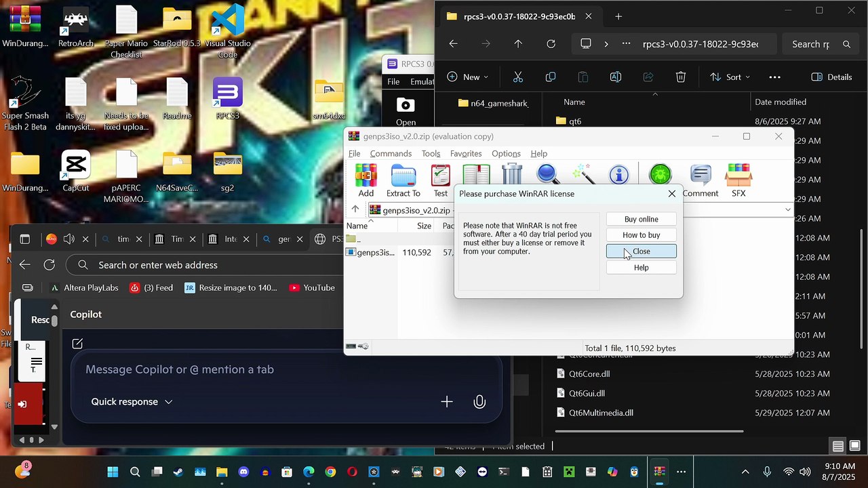Click the Test archive icon in WinRAR
This screenshot has width=868, height=488.
click(441, 180)
